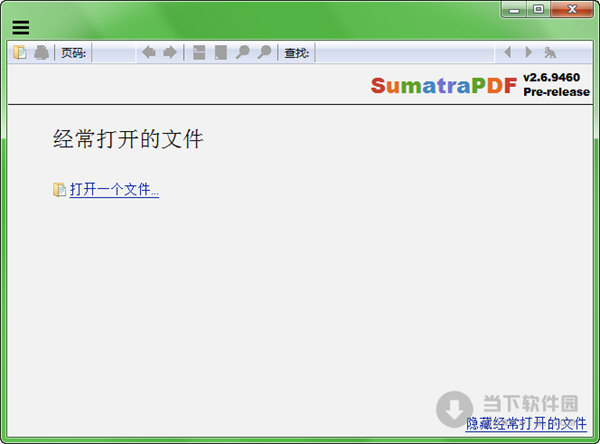Click the 查找: label
Screen dimensions: 600x444
pos(297,53)
